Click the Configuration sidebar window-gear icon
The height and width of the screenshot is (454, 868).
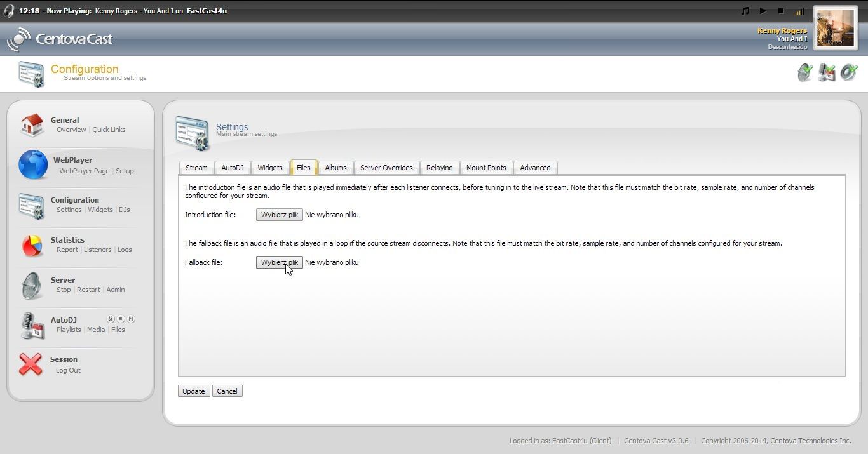pos(32,205)
